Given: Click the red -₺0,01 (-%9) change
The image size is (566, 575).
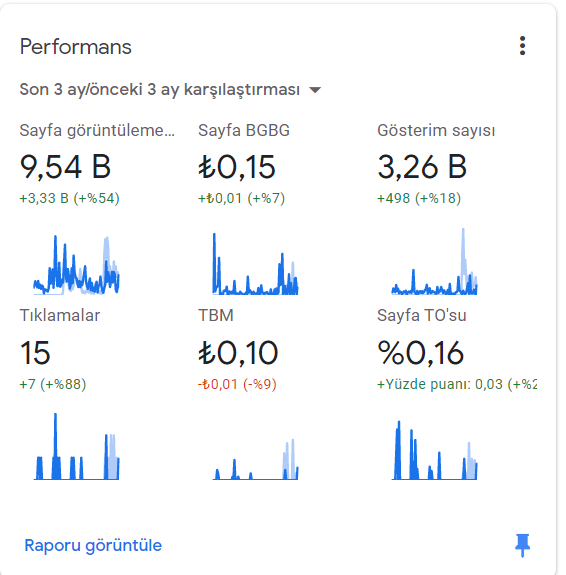Looking at the screenshot, I should [237, 384].
